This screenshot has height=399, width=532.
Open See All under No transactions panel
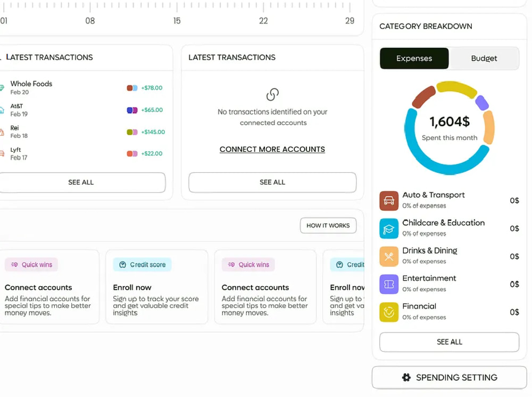(x=272, y=182)
